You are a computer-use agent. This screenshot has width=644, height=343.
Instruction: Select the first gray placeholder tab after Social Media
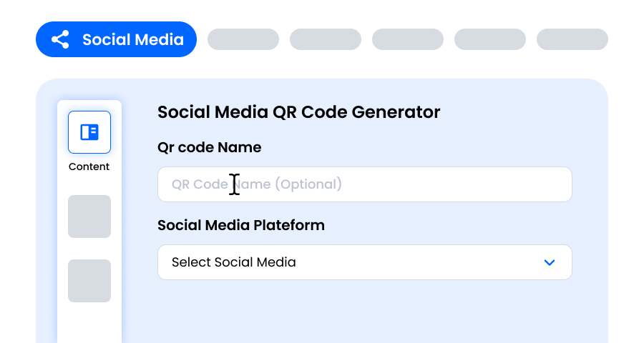pyautogui.click(x=243, y=39)
